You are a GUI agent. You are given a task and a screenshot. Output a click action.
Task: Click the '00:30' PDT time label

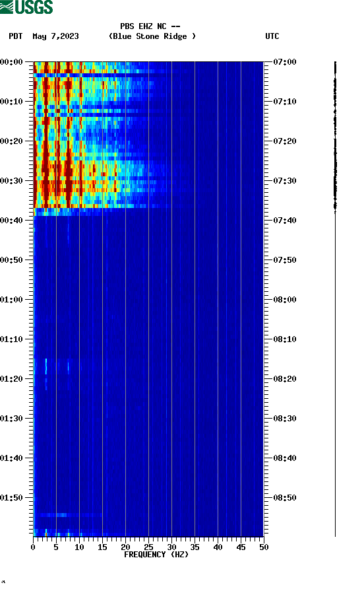(x=12, y=181)
